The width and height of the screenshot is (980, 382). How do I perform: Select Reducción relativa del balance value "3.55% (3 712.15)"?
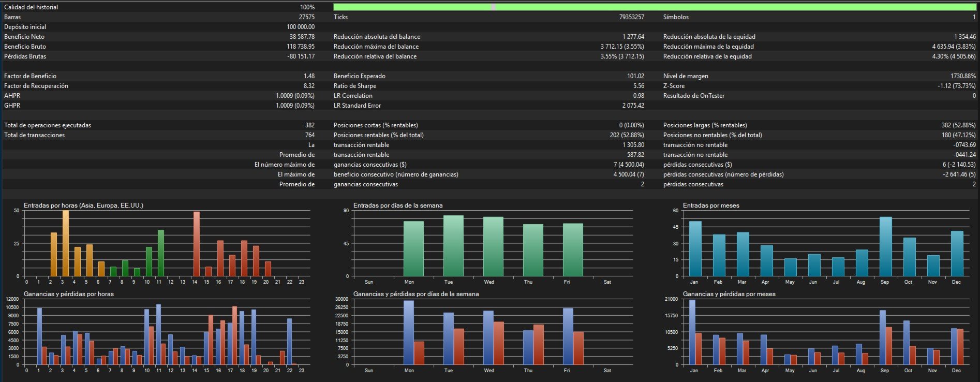[x=622, y=56]
